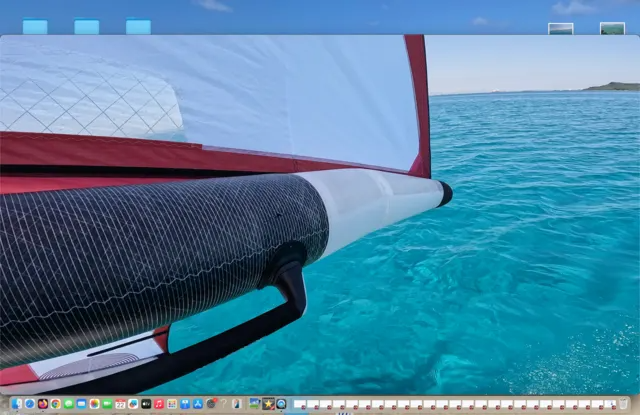Select the middle blue desktop folder
Screen dimensions: 640x415
(x=87, y=27)
